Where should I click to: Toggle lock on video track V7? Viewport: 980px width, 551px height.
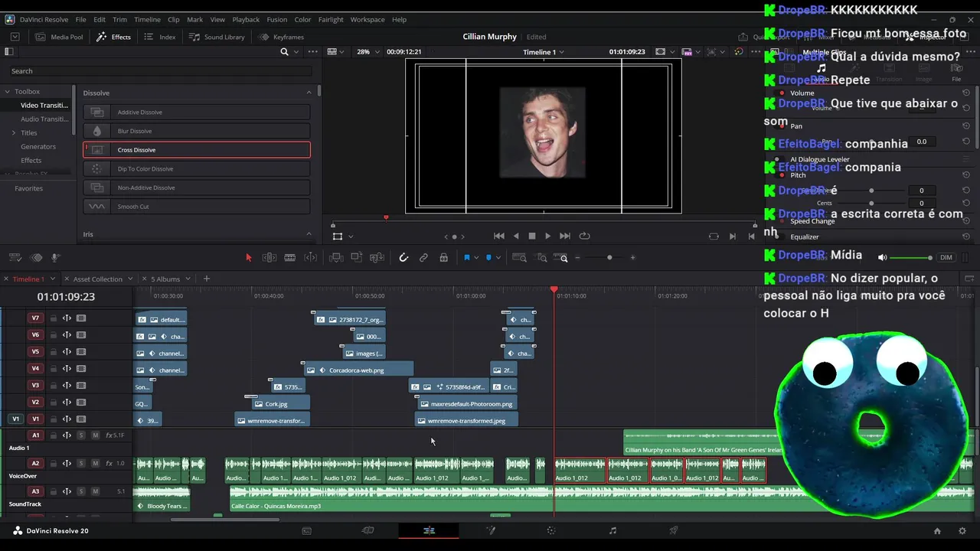[x=53, y=318]
